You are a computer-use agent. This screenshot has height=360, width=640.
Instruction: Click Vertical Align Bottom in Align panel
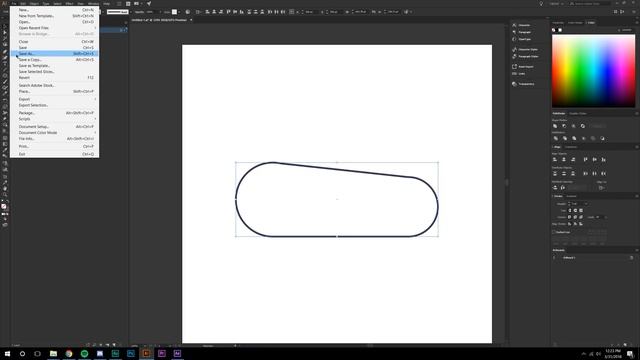coord(604,160)
